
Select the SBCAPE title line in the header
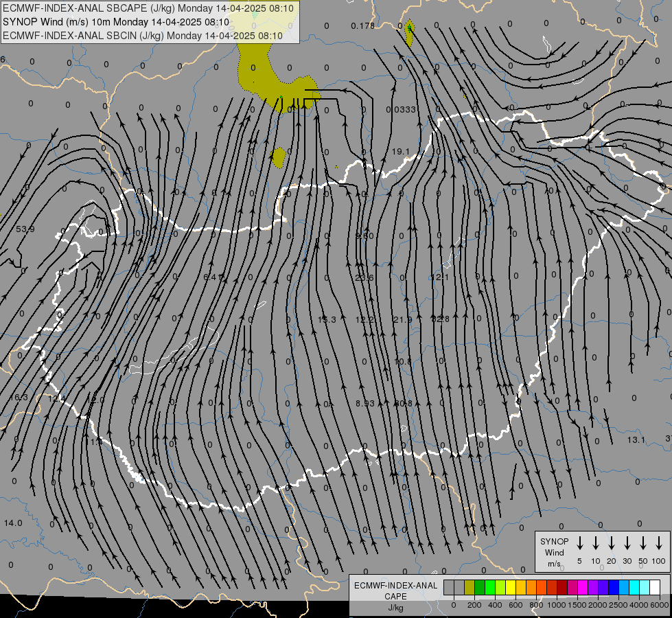point(148,8)
